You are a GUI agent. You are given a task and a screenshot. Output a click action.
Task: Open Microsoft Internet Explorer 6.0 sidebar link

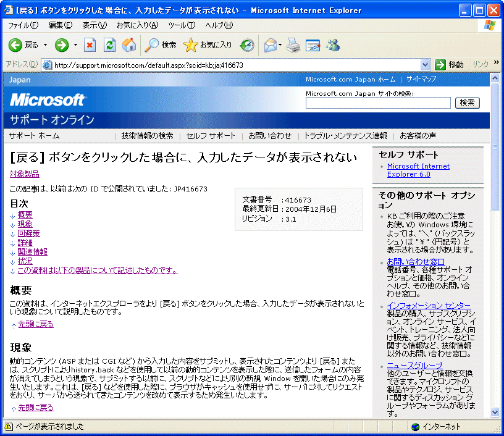tap(418, 170)
